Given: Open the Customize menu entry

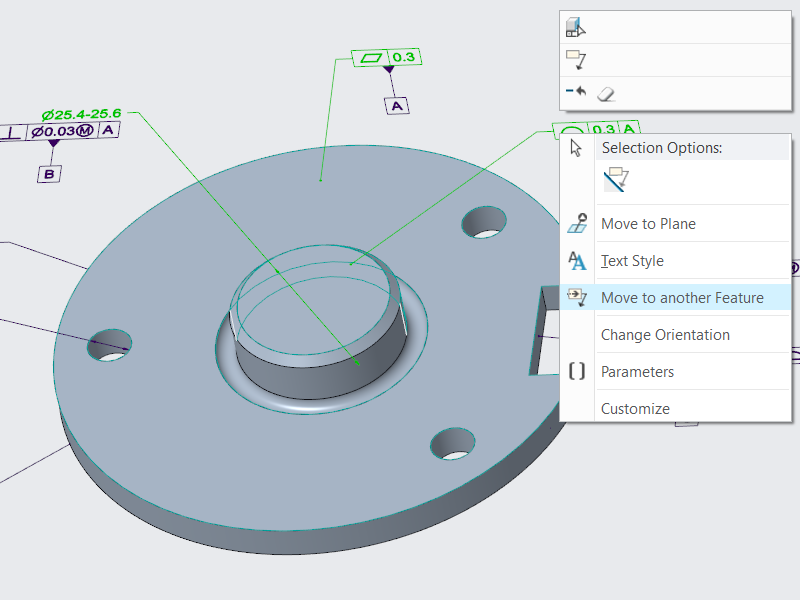Looking at the screenshot, I should pyautogui.click(x=635, y=409).
